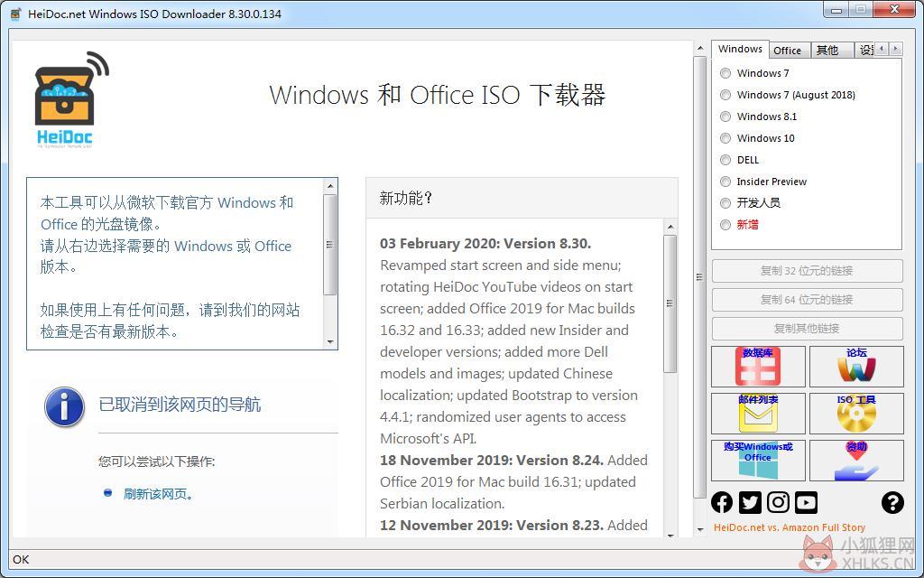Click the 刷新该网页 link
924x578 pixels.
[x=157, y=494]
